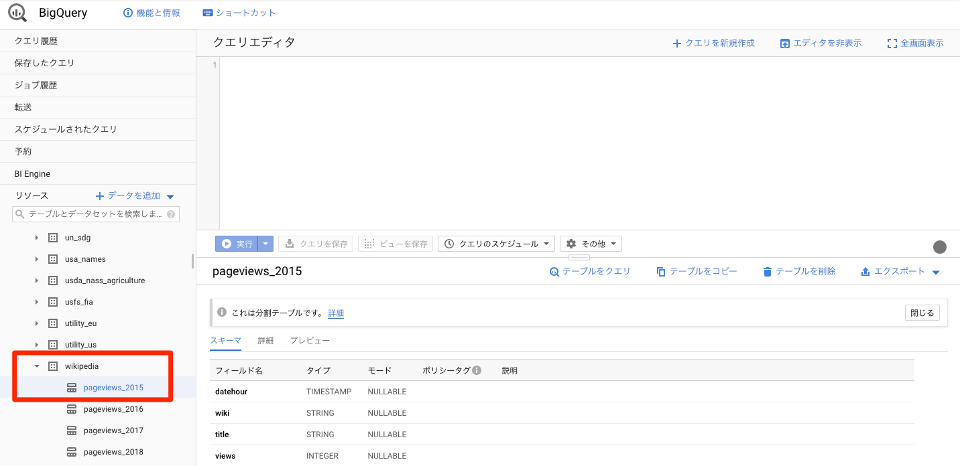Switch to スキーマ tab

(x=226, y=340)
